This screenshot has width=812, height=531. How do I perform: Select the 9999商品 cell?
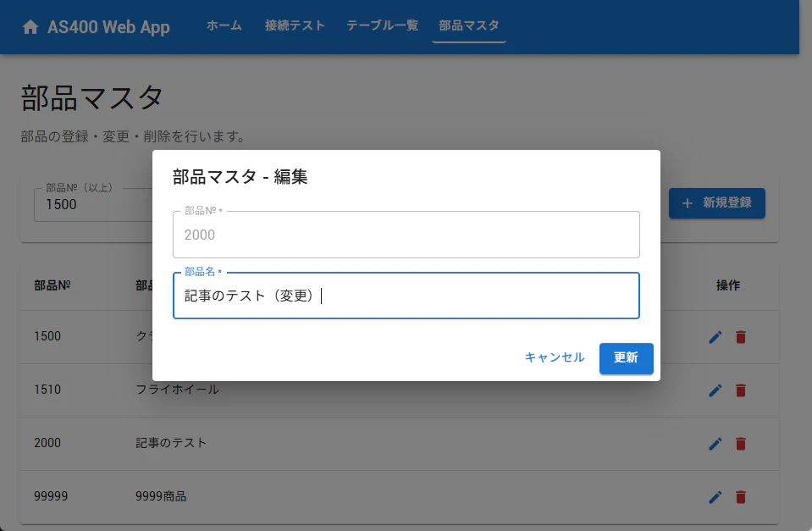[x=161, y=496]
